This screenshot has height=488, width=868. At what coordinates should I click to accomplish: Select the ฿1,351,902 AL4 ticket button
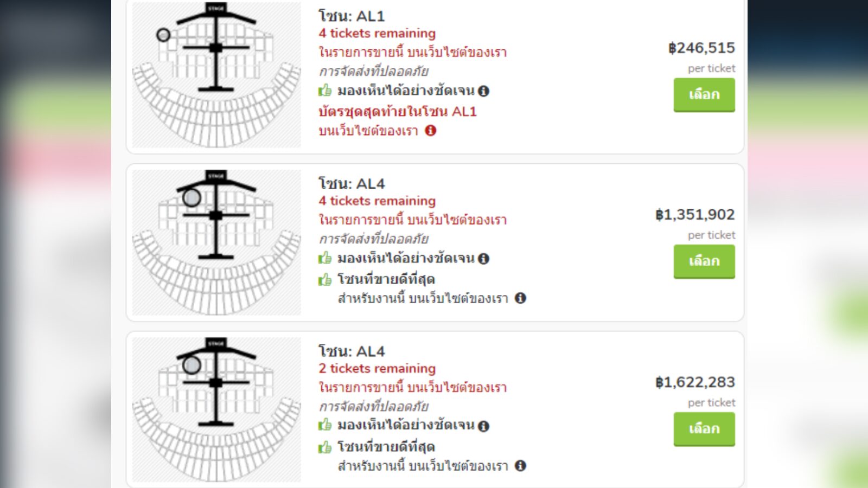(x=704, y=261)
